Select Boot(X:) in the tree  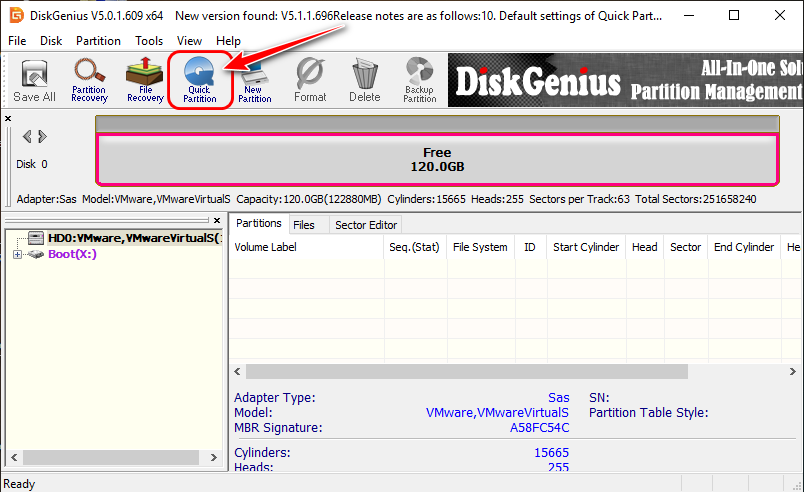72,254
